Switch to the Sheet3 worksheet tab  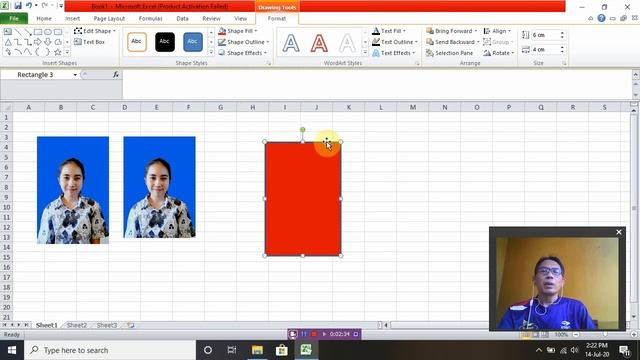107,325
